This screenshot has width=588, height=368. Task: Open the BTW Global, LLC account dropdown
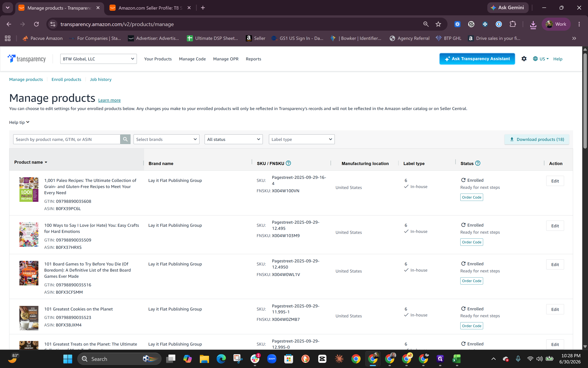pos(98,59)
